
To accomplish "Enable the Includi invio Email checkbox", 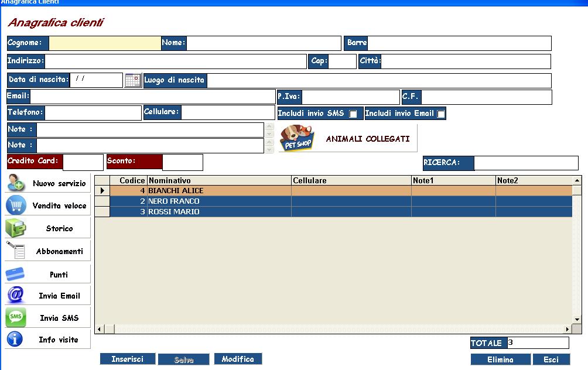I will [441, 114].
